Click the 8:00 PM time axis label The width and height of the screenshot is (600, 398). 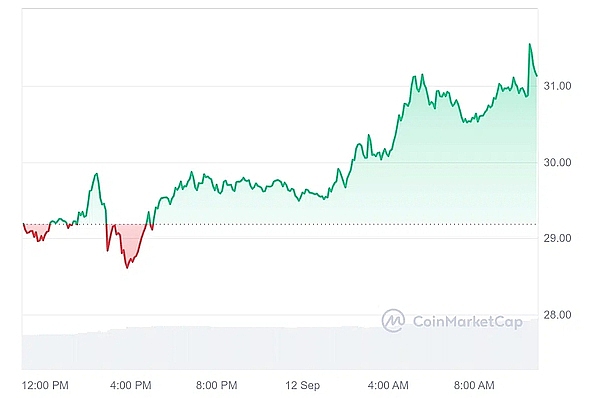pos(217,385)
